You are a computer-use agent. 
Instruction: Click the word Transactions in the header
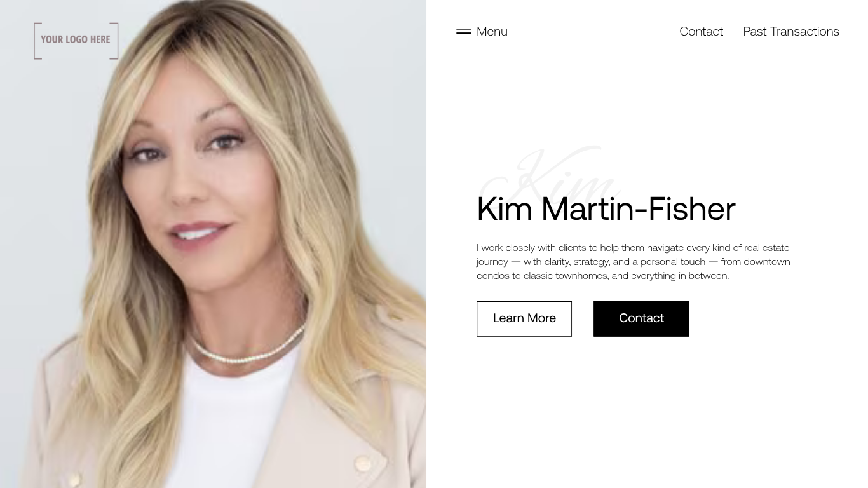[x=804, y=31]
